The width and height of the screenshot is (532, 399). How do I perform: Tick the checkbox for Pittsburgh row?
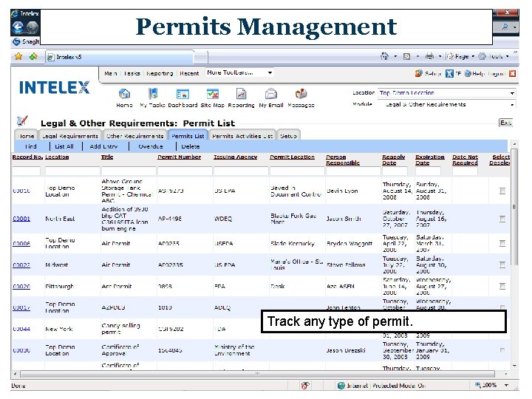pos(502,286)
